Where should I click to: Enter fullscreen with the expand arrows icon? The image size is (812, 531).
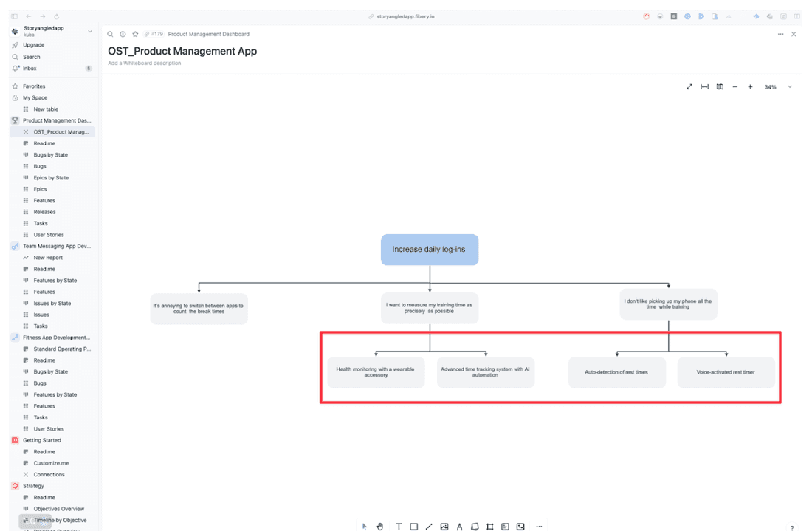[689, 87]
